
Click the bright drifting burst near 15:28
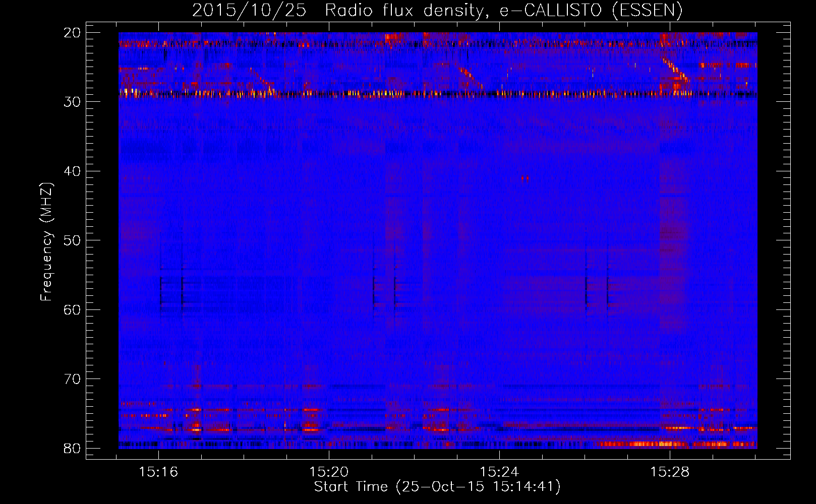pos(675,70)
